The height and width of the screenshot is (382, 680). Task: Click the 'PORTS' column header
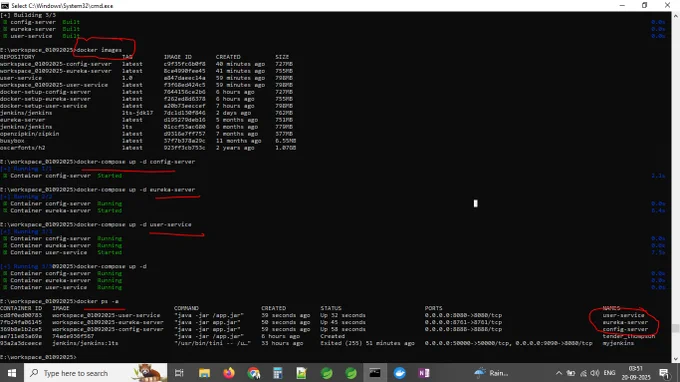(x=434, y=308)
